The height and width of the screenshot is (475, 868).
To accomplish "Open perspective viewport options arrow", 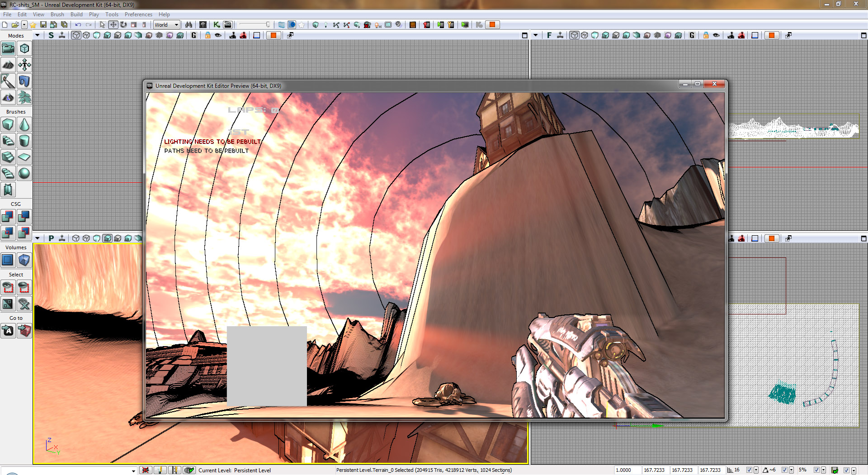I will coord(38,238).
